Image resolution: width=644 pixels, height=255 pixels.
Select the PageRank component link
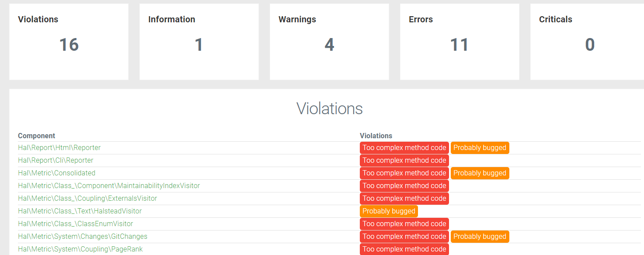[x=80, y=249]
